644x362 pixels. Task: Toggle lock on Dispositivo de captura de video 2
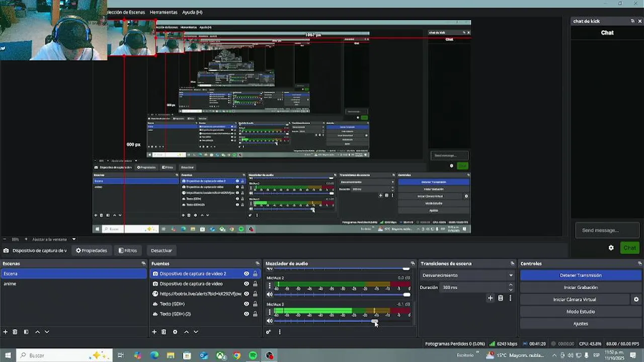pos(255,274)
